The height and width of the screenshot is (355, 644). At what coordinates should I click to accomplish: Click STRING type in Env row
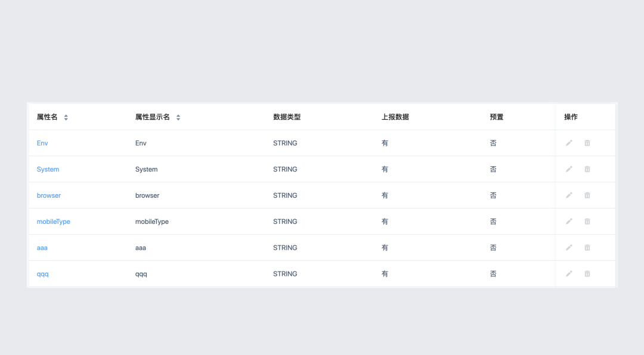(285, 143)
